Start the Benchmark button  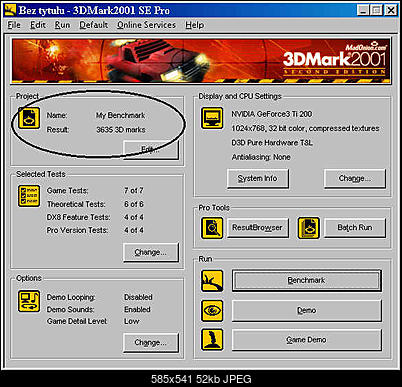tap(307, 281)
